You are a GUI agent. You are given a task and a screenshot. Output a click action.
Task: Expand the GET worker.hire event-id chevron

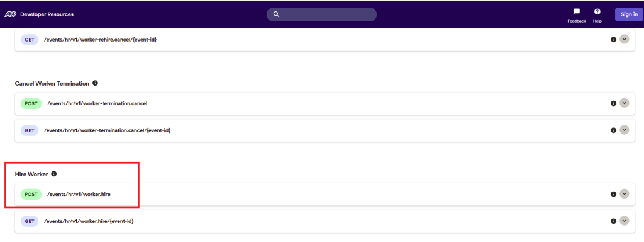pyautogui.click(x=625, y=221)
